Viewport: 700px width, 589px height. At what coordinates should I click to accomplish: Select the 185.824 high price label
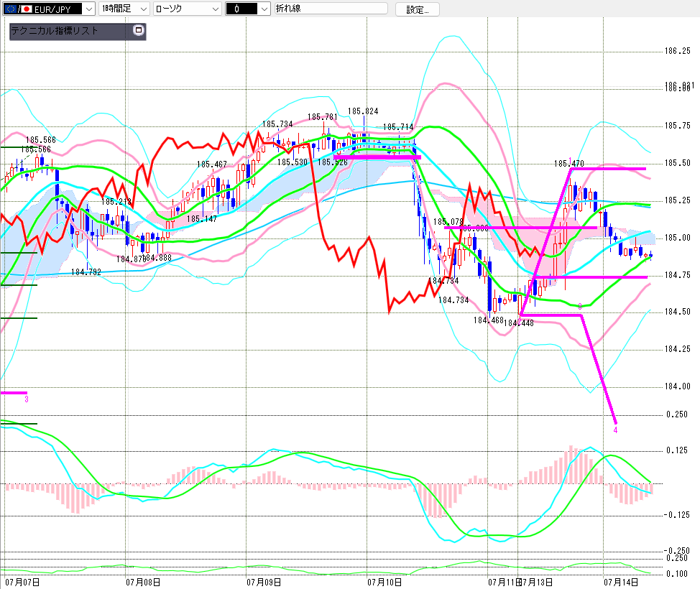[x=363, y=111]
